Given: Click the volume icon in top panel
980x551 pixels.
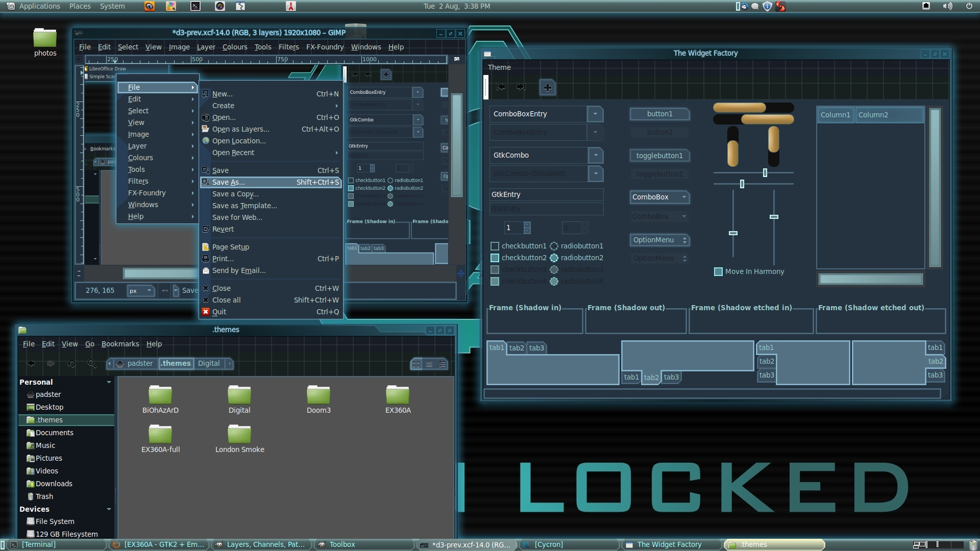Looking at the screenshot, I should (947, 6).
